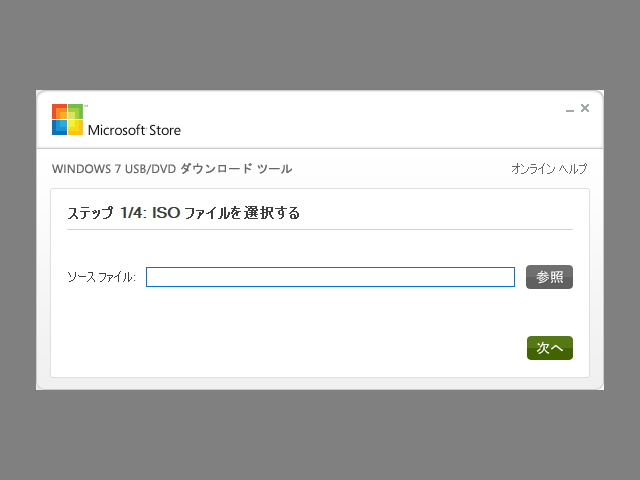Image resolution: width=640 pixels, height=480 pixels.
Task: Click the green 次へ next button
Action: pyautogui.click(x=549, y=348)
